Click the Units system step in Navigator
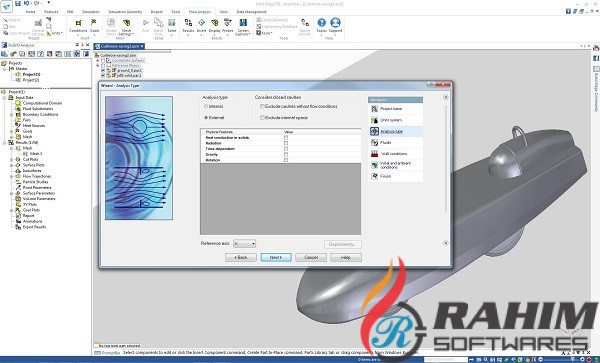The height and width of the screenshot is (363, 600). point(396,120)
